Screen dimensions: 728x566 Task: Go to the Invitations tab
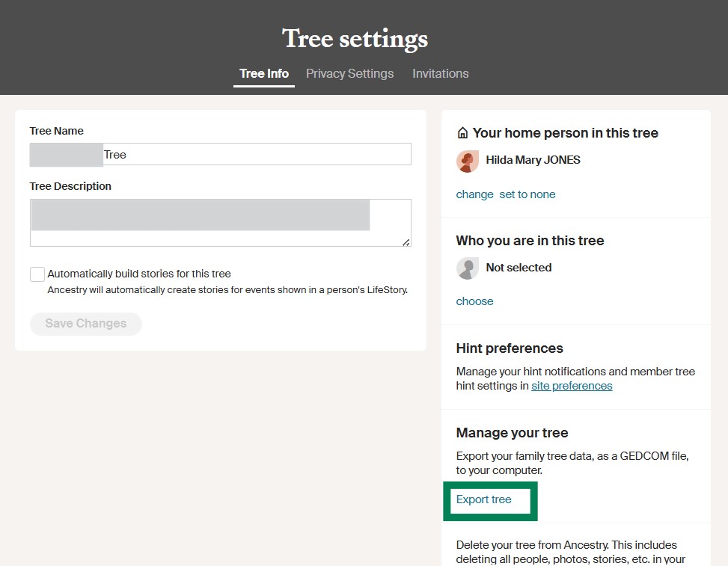pyautogui.click(x=440, y=73)
